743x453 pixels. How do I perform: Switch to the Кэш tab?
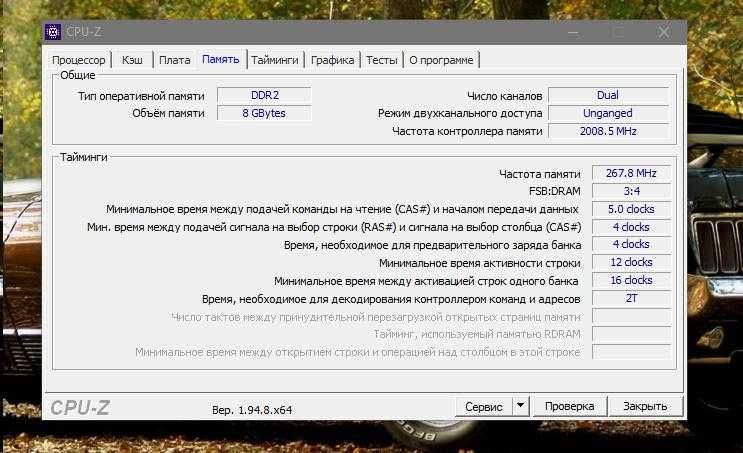[x=132, y=60]
